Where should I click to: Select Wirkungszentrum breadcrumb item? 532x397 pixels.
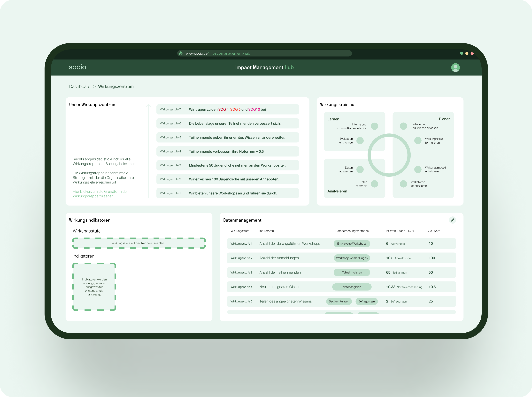click(116, 87)
